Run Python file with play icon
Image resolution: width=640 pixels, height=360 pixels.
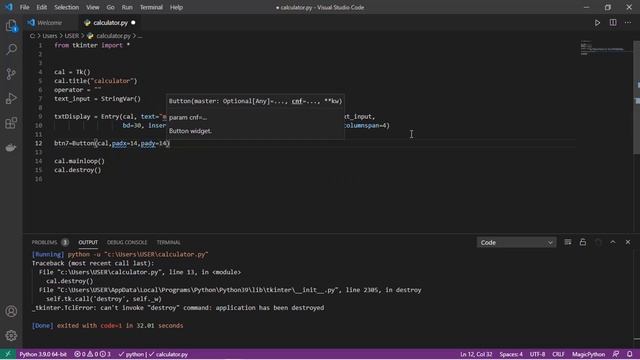tap(597, 23)
